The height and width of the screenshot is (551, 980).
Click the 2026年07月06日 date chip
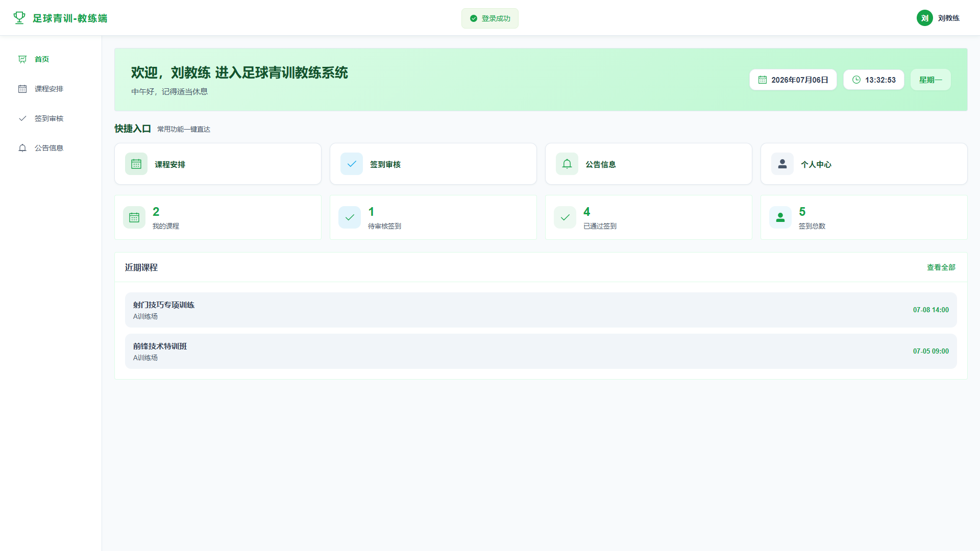tap(793, 80)
